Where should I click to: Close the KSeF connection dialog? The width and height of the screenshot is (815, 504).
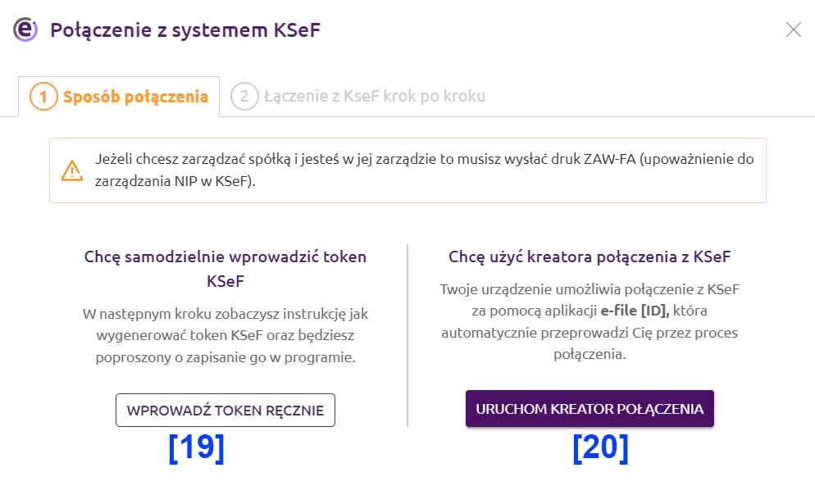[793, 30]
